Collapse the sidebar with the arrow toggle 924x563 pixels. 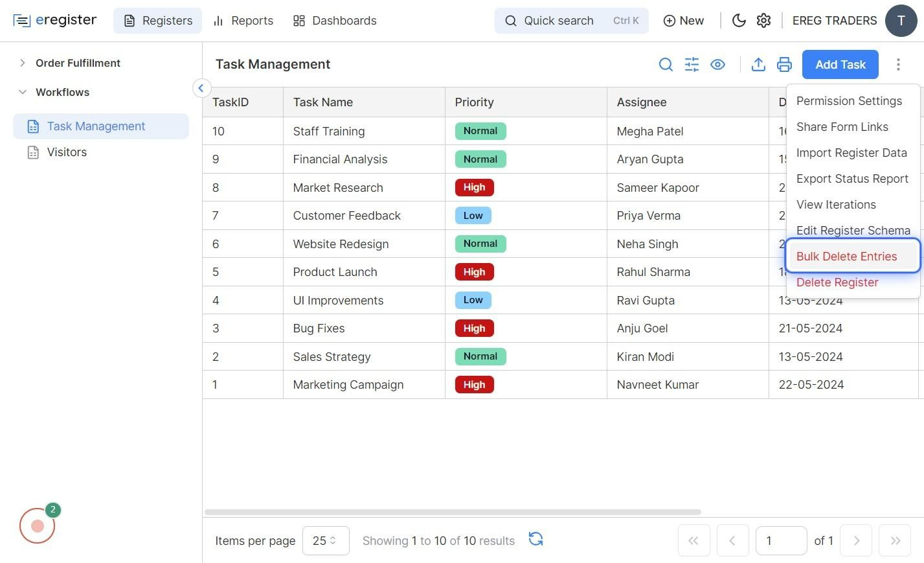201,88
